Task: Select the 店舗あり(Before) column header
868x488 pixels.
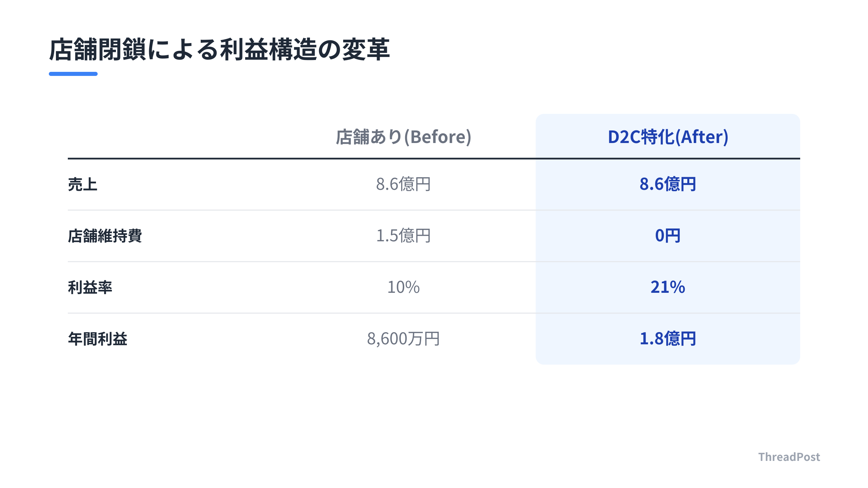Action: (x=403, y=137)
